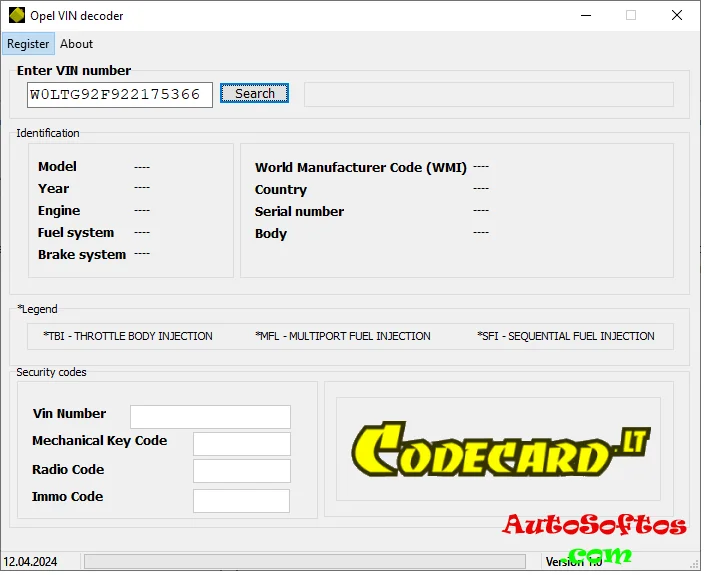Viewport: 706px width, 575px height.
Task: Focus the Vin Number security code field
Action: point(210,416)
